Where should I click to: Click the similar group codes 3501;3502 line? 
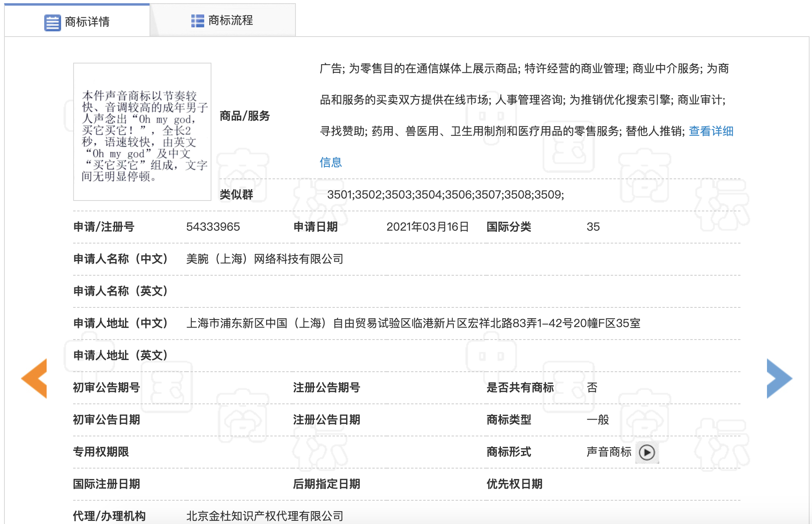[x=445, y=195]
